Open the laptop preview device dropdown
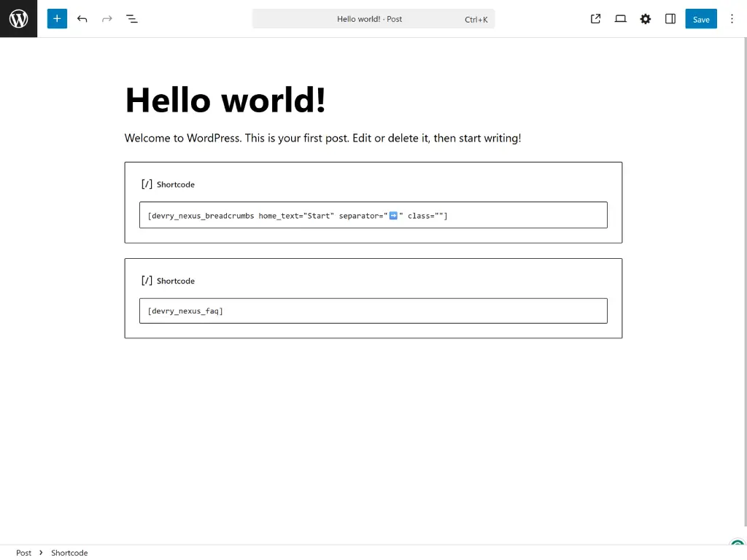 pyautogui.click(x=620, y=19)
